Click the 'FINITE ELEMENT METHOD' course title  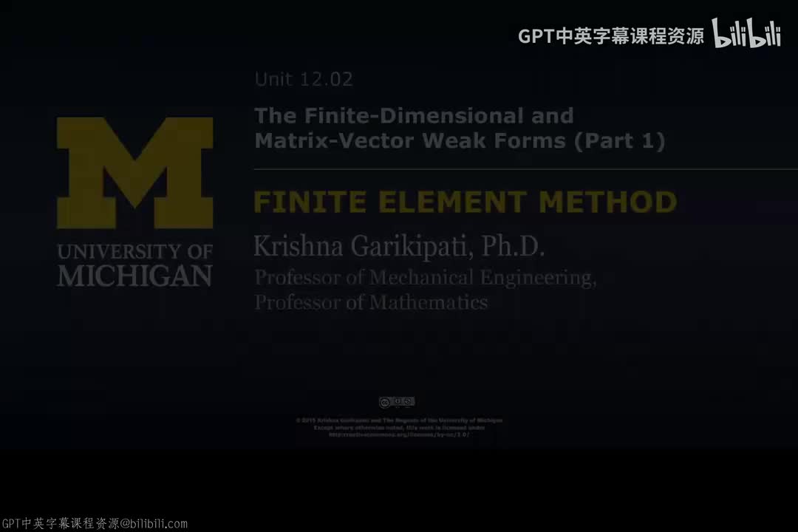465,202
